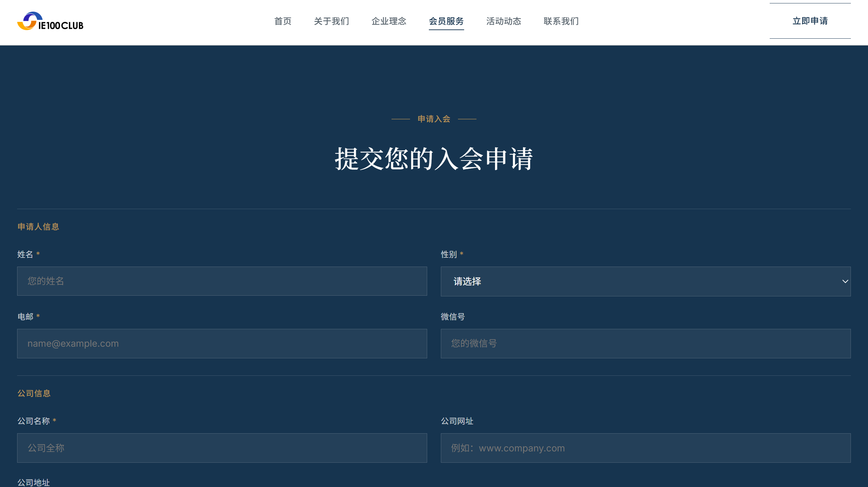Image resolution: width=868 pixels, height=487 pixels.
Task: Focus the 电邮 name@example.com field
Action: pos(222,344)
